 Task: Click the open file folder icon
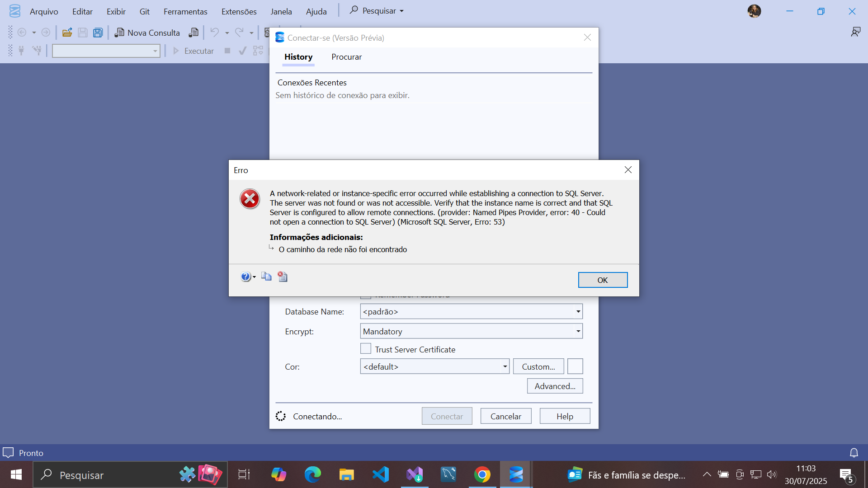pos(67,33)
